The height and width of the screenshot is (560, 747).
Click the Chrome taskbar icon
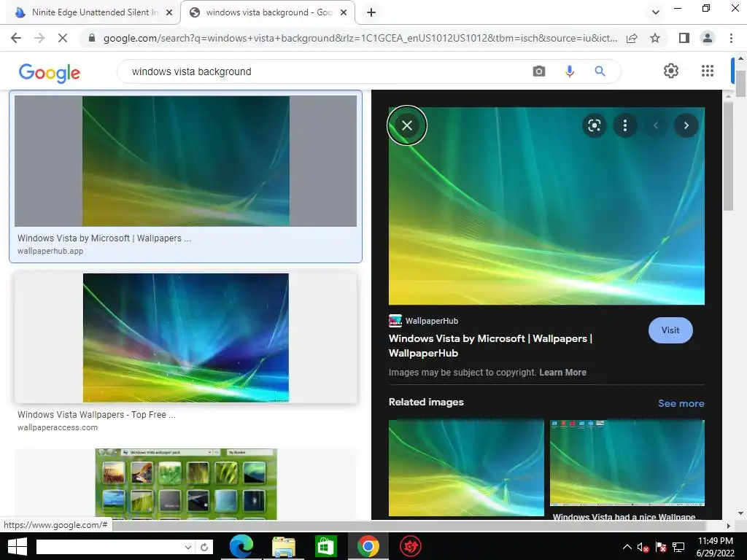tap(368, 546)
